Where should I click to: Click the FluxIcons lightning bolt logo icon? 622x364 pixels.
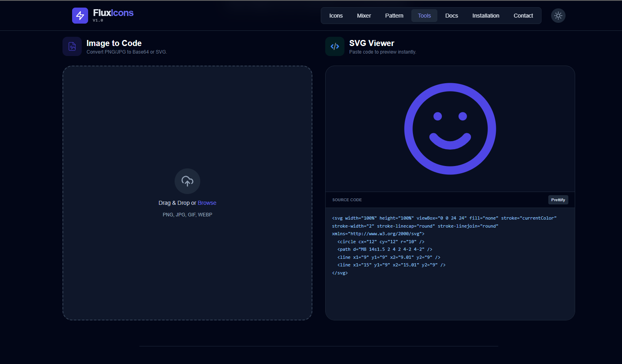(80, 16)
